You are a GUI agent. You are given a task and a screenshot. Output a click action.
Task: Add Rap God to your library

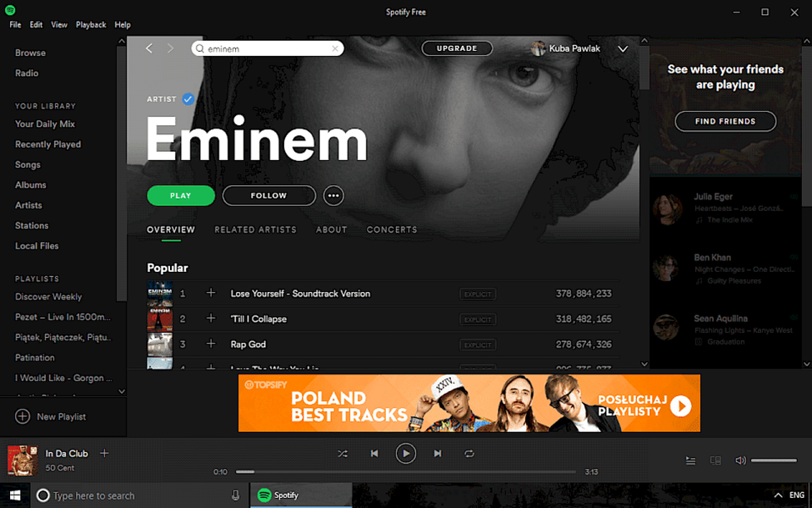(x=211, y=344)
